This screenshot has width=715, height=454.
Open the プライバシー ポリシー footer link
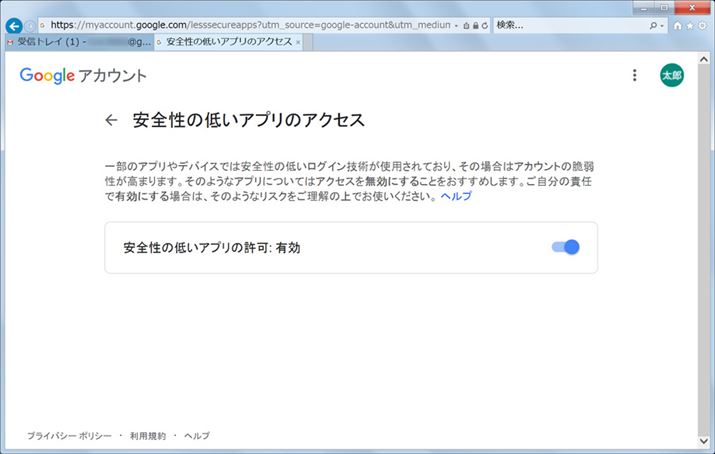click(69, 436)
